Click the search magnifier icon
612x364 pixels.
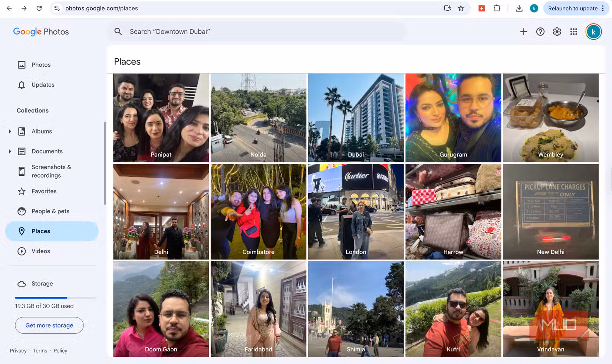click(118, 32)
